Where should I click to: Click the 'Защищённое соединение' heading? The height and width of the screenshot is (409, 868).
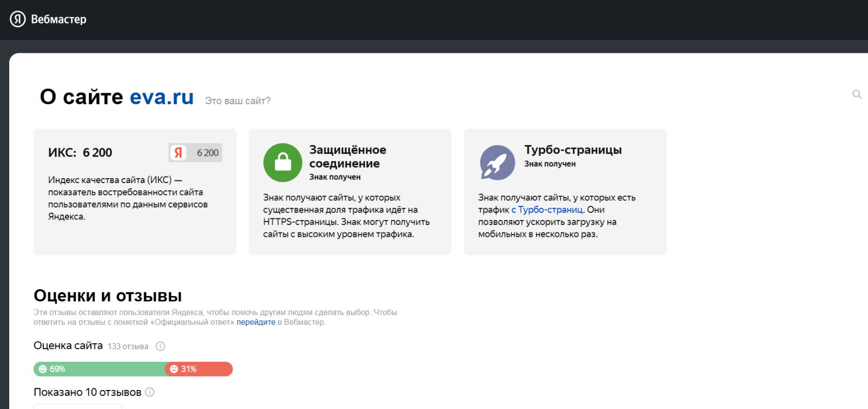pyautogui.click(x=348, y=156)
